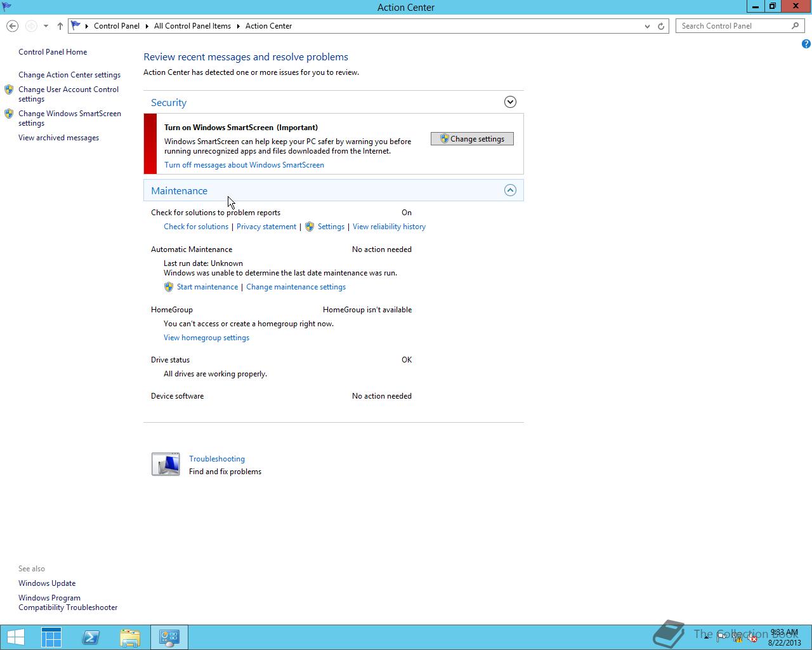
Task: Click the SmartScreen Change settings button
Action: 472,139
